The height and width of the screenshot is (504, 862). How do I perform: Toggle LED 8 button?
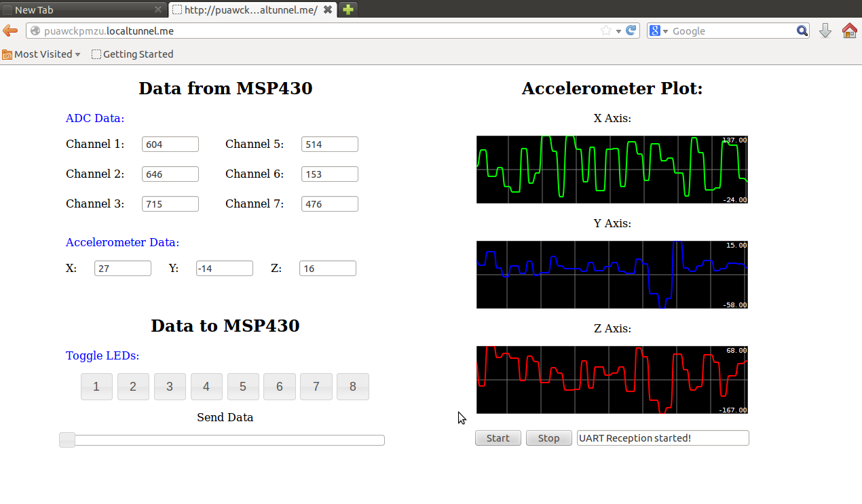352,387
